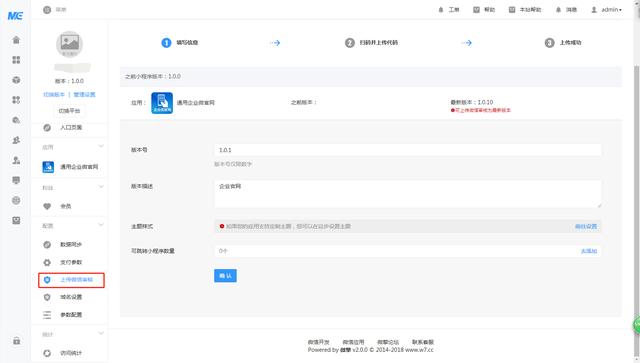Image resolution: width=640 pixels, height=363 pixels.
Task: Focus the 版本描述 text area
Action: 408,194
